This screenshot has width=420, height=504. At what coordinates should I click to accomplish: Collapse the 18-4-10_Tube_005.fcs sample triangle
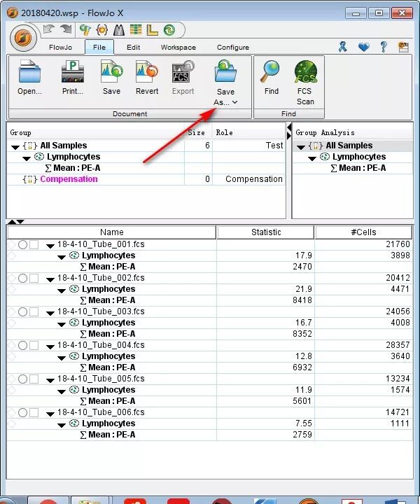pos(50,381)
